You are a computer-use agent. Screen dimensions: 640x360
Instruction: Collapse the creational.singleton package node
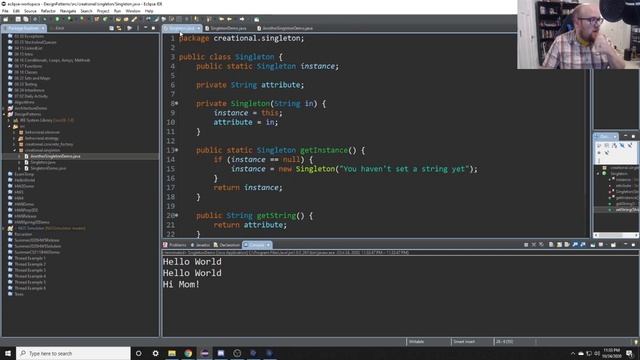click(x=15, y=150)
